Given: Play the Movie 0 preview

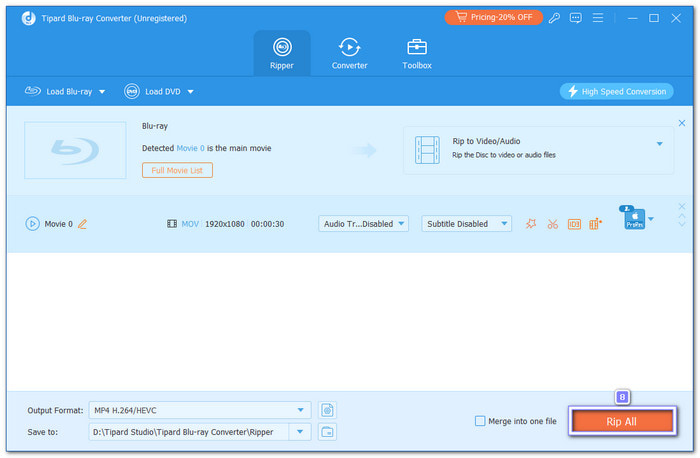Looking at the screenshot, I should (32, 224).
